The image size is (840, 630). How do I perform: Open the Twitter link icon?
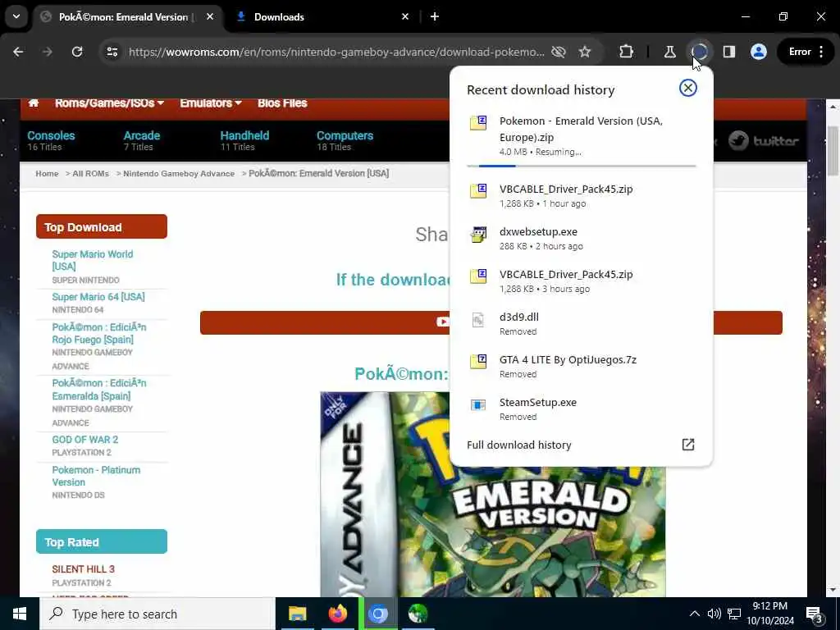click(764, 141)
